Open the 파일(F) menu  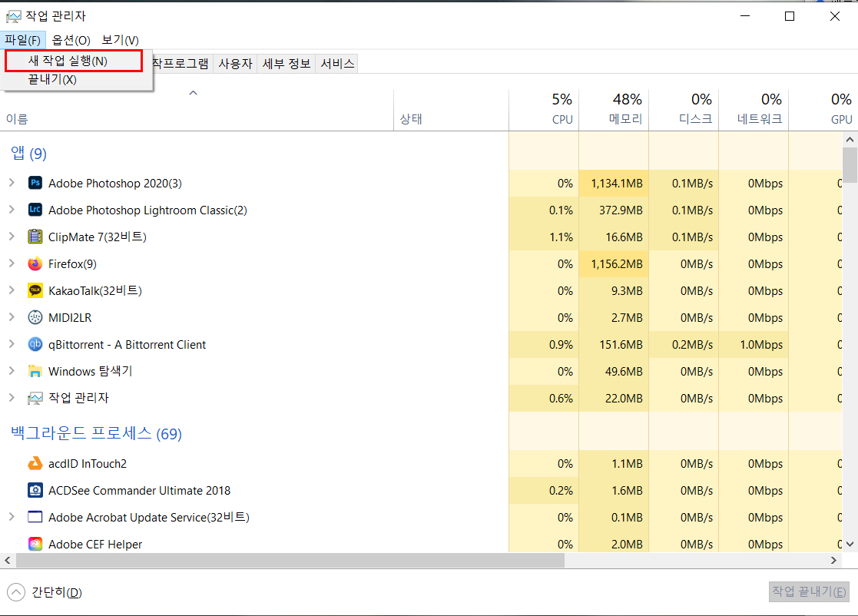[x=22, y=40]
